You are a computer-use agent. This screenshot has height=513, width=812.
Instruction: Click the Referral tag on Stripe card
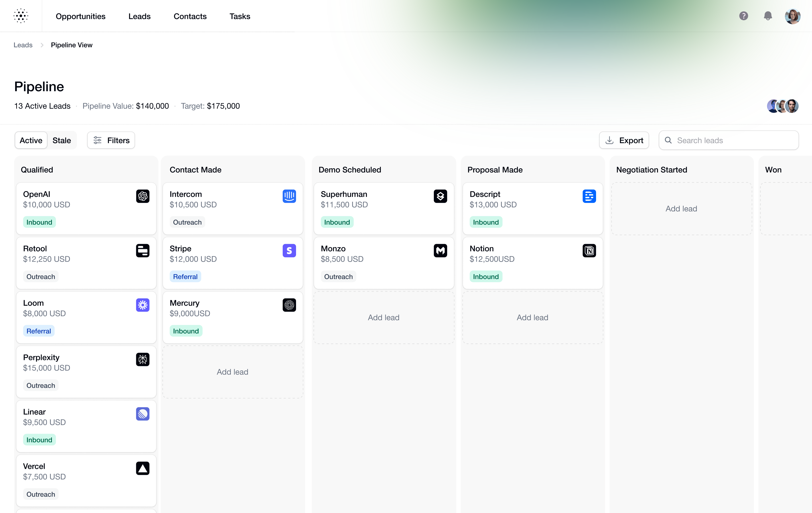tap(185, 277)
